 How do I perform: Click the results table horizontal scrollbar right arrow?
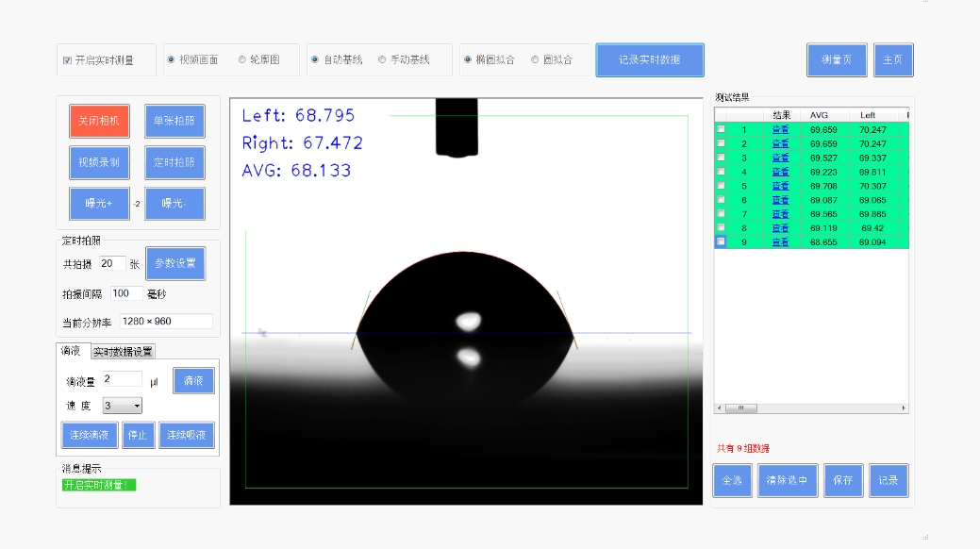pos(905,408)
